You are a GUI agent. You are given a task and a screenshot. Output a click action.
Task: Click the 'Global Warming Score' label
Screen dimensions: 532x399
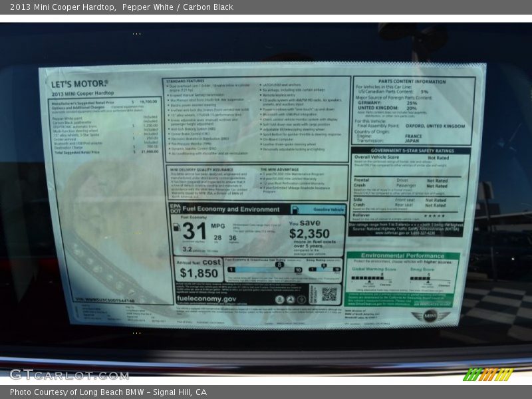click(374, 269)
